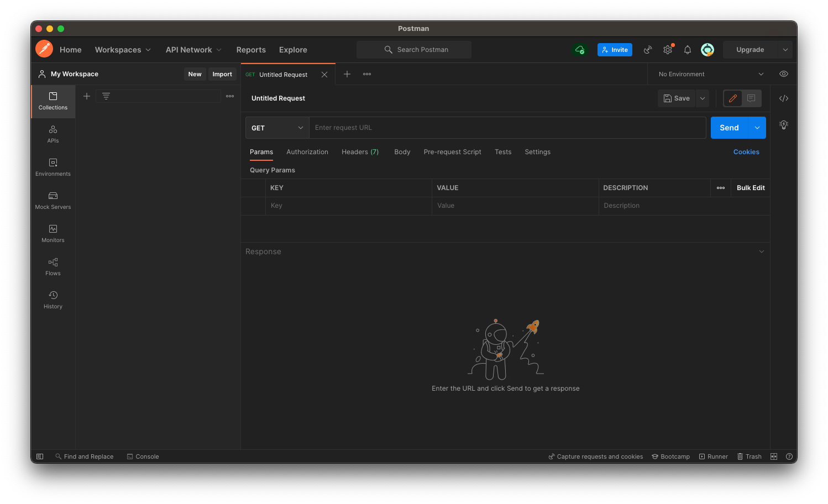Click the notifications bell icon

click(688, 50)
